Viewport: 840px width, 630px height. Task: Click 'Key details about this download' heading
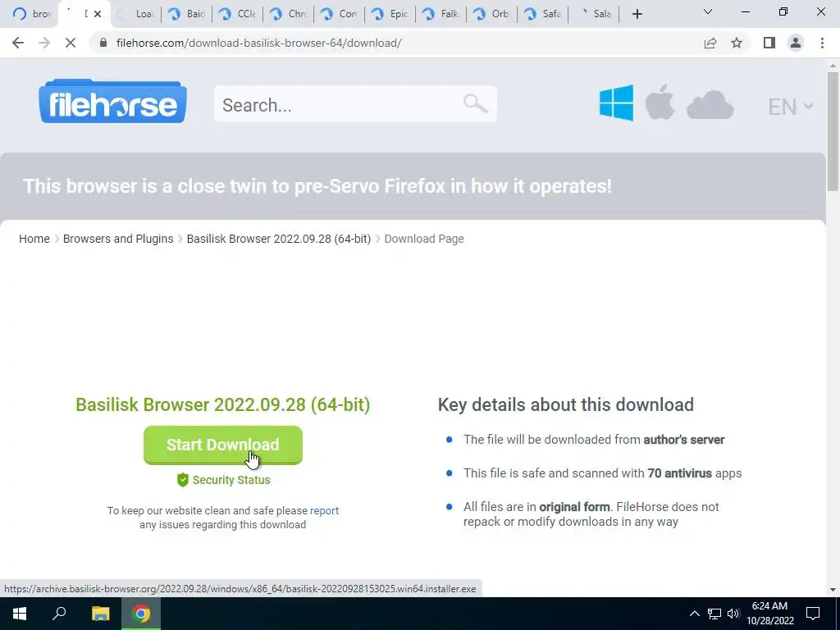[566, 404]
